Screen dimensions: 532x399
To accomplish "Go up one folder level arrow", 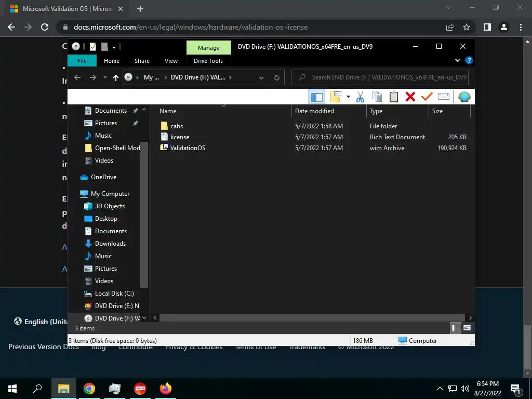I will (116, 78).
